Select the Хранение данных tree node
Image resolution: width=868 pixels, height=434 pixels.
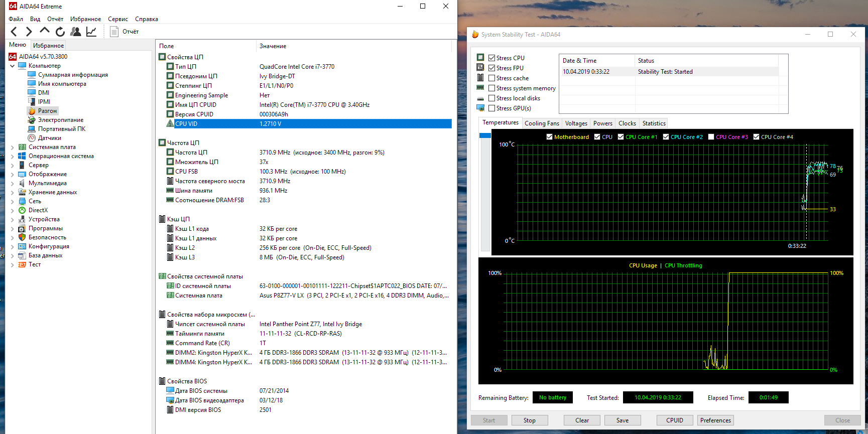pyautogui.click(x=53, y=192)
